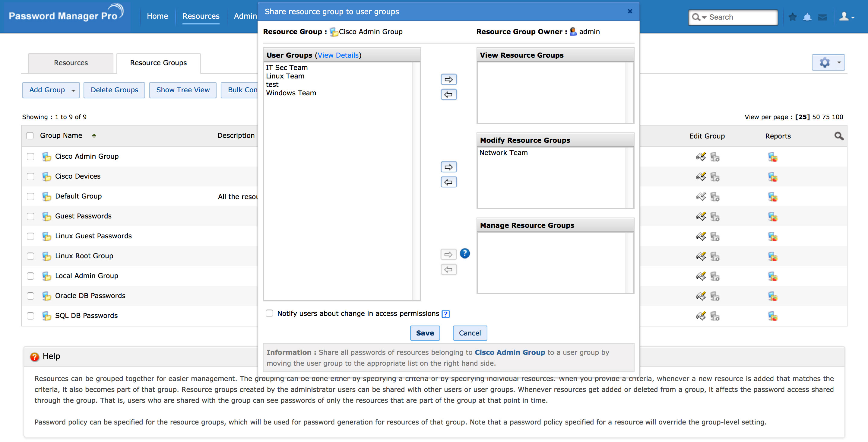This screenshot has height=442, width=868.
Task: Open the user account dropdown menu
Action: 846,17
